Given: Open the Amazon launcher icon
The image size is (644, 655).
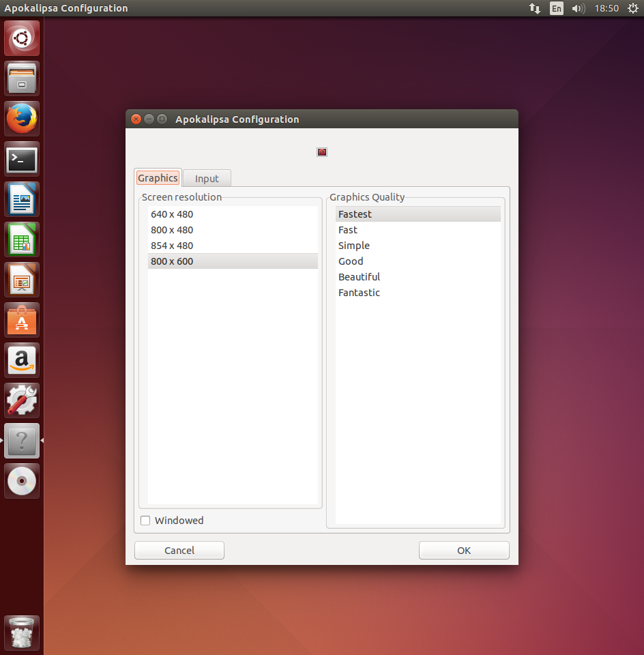Looking at the screenshot, I should click(22, 360).
